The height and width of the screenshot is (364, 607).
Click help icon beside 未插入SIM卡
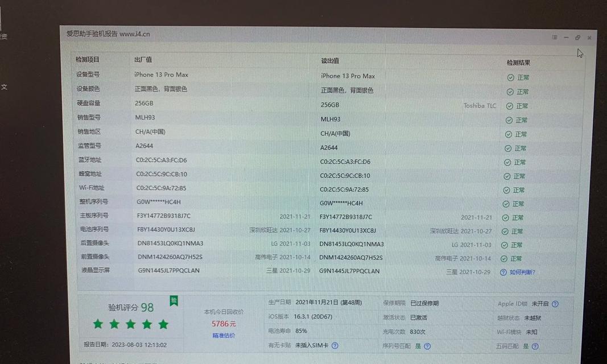pos(335,345)
